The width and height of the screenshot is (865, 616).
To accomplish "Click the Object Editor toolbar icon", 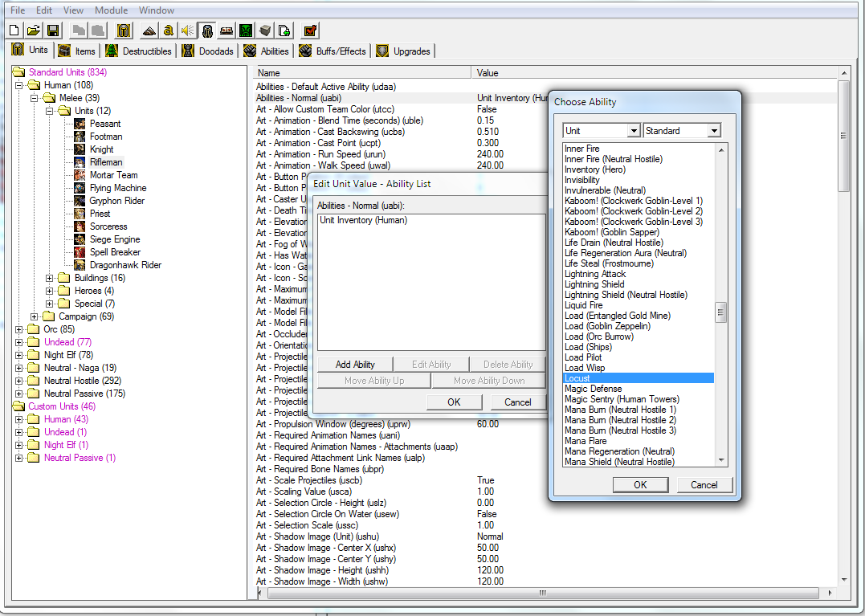I will pyautogui.click(x=207, y=31).
